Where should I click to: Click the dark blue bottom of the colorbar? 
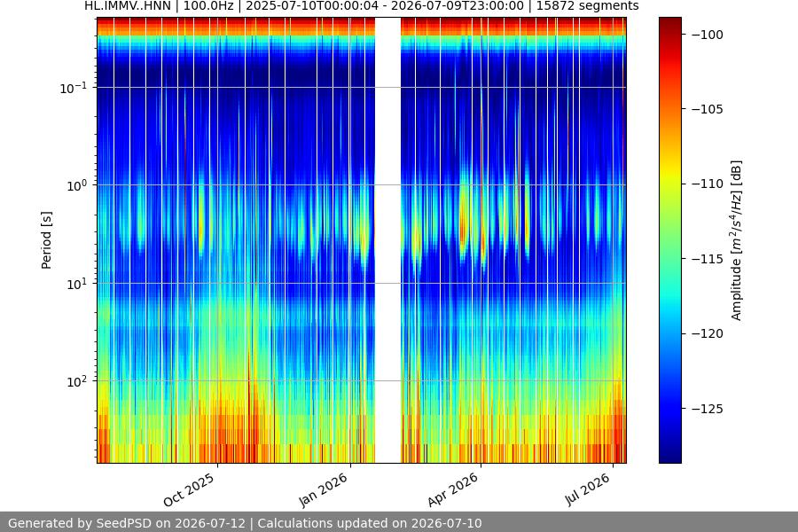click(669, 456)
